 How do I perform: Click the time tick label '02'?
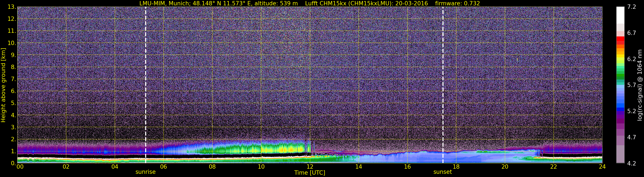66,167
